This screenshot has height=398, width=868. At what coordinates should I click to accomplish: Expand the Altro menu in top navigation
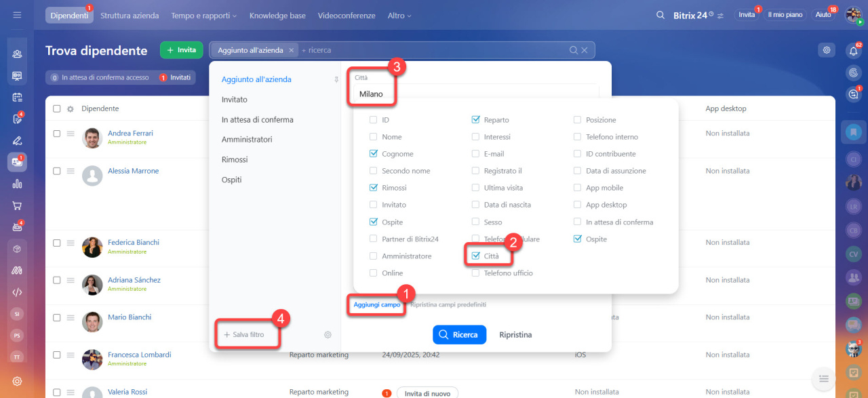pos(399,16)
